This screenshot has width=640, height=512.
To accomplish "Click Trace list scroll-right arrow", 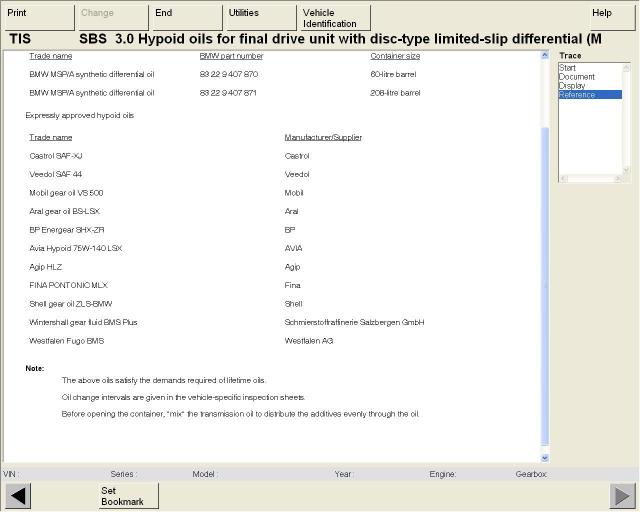I will click(619, 178).
